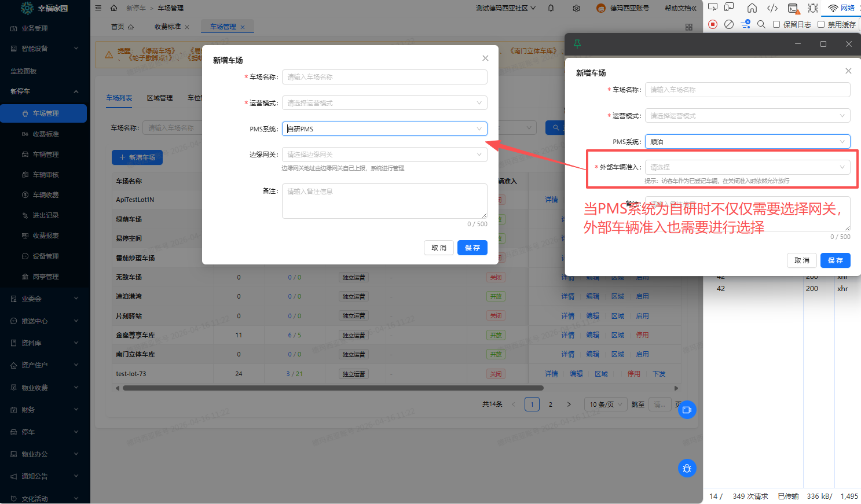This screenshot has height=504, width=861.
Task: Click 保存 in the left 新增车场 dialog
Action: [472, 248]
